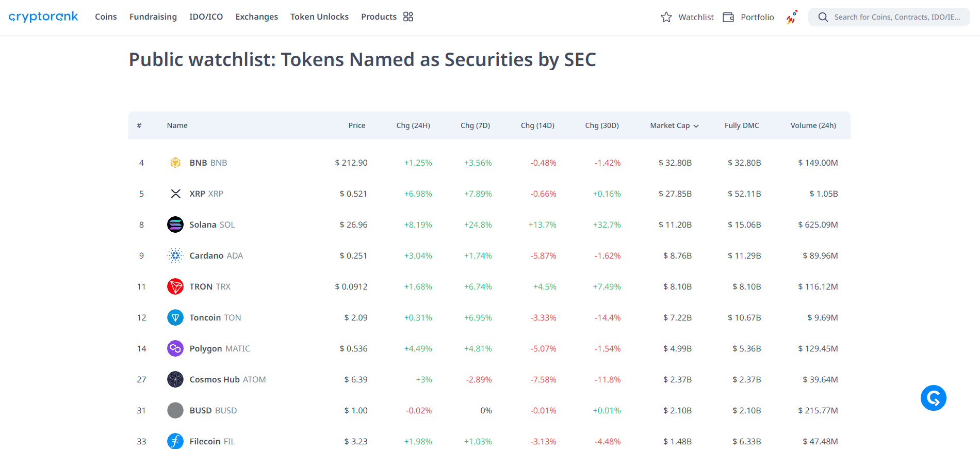Open the blue floating chat widget
Viewport: 980px width, 449px height.
click(x=933, y=398)
